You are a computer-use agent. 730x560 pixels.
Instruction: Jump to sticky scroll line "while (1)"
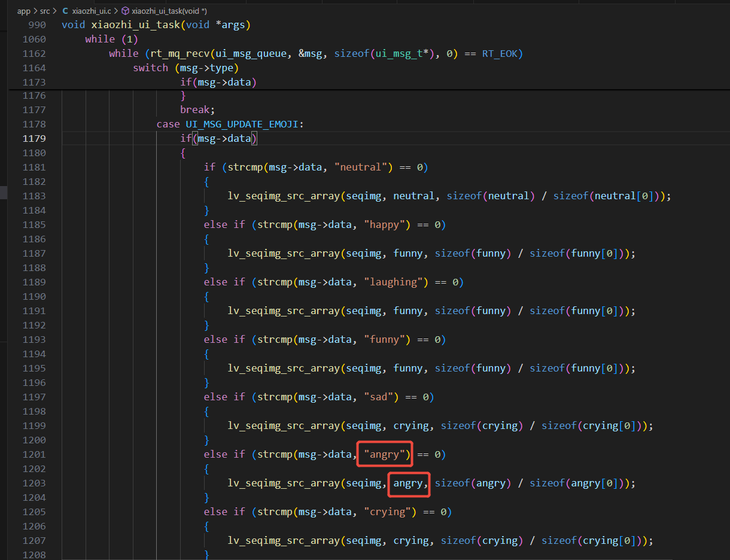[112, 39]
